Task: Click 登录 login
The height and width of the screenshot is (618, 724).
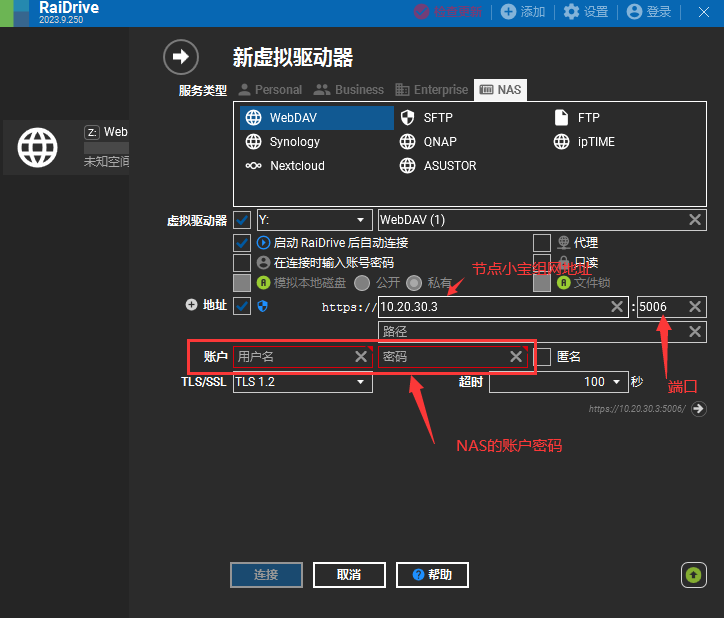Action: point(649,12)
